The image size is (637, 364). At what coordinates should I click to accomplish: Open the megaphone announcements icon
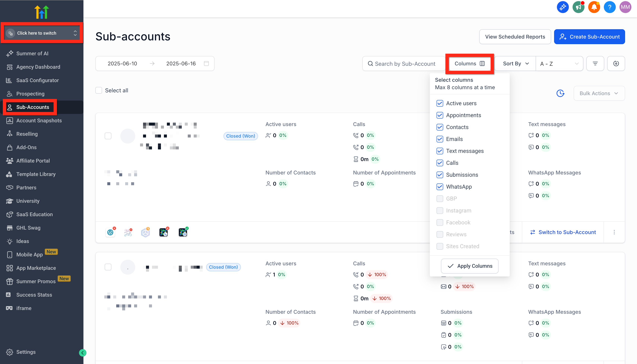point(578,7)
